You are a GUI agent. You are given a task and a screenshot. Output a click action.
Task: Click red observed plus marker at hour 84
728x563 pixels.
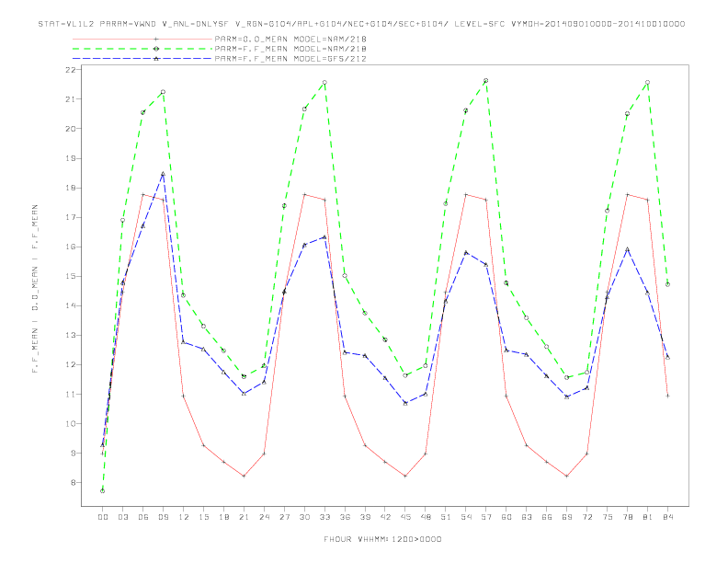667,396
